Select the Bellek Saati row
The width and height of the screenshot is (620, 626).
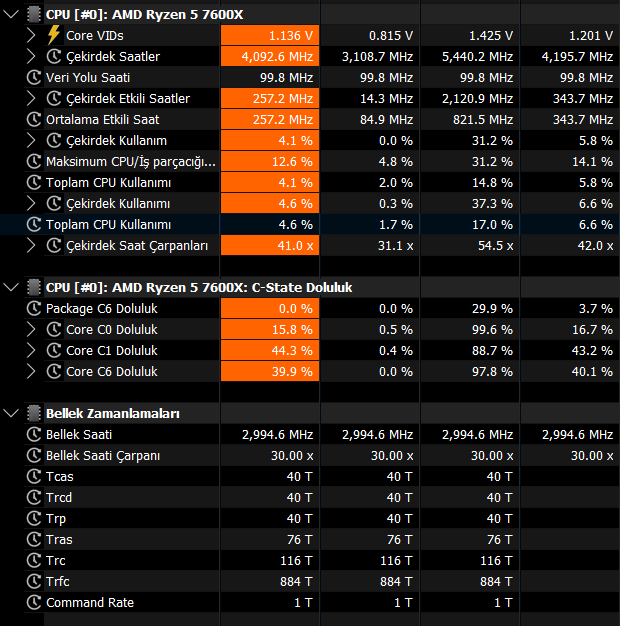[x=321, y=434]
